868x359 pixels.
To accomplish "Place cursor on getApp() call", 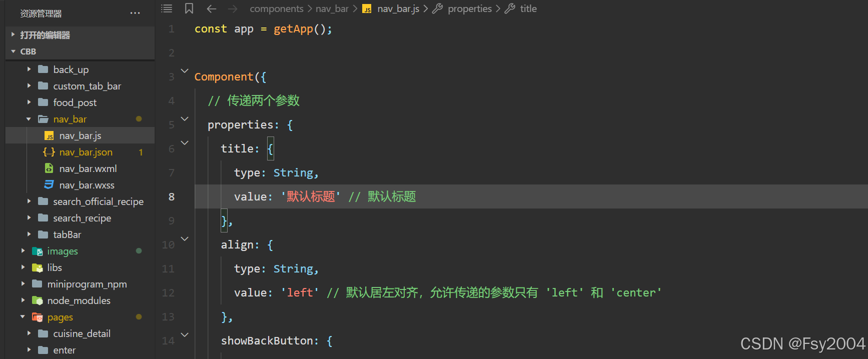I will pyautogui.click(x=299, y=29).
